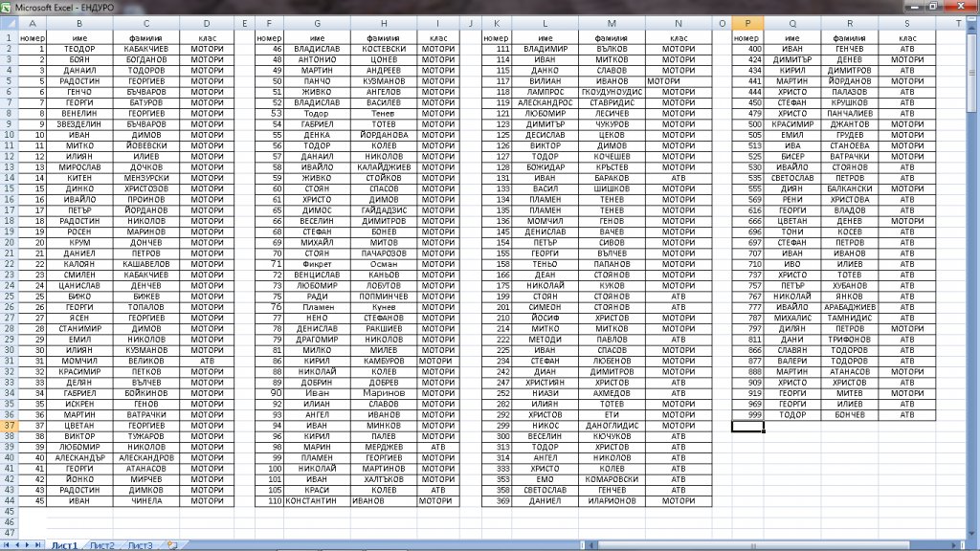This screenshot has height=551, width=980.
Task: Click the cell containing ТРИФОНОВ
Action: [850, 340]
